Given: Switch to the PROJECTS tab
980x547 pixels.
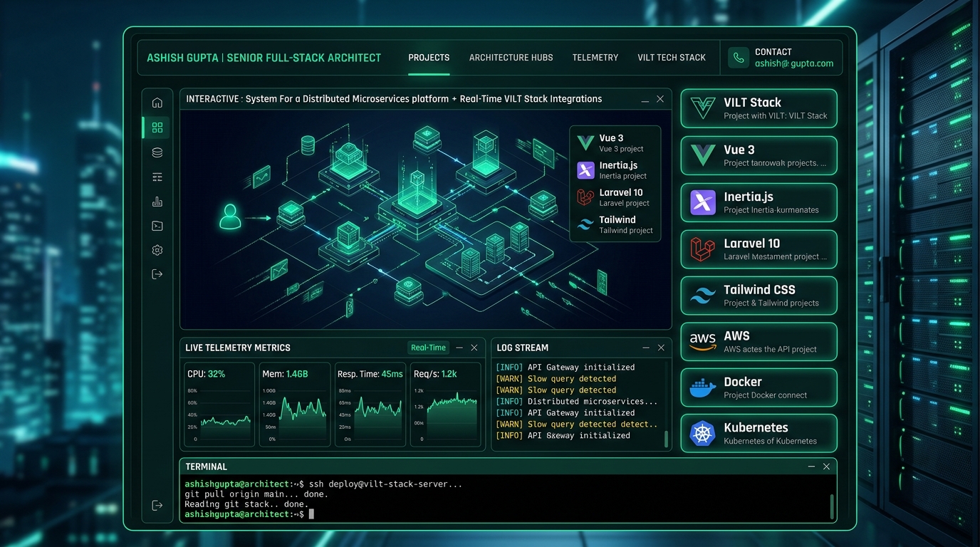Looking at the screenshot, I should coord(429,58).
